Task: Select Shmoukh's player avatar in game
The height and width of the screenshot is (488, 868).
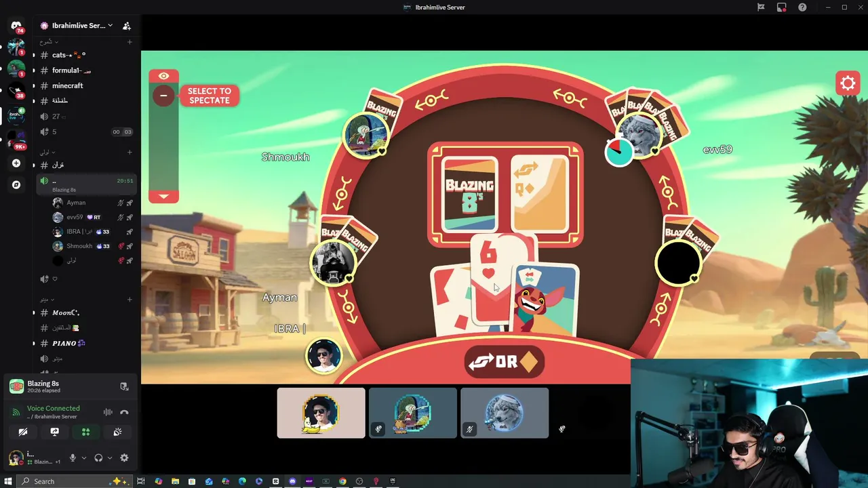Action: [366, 135]
